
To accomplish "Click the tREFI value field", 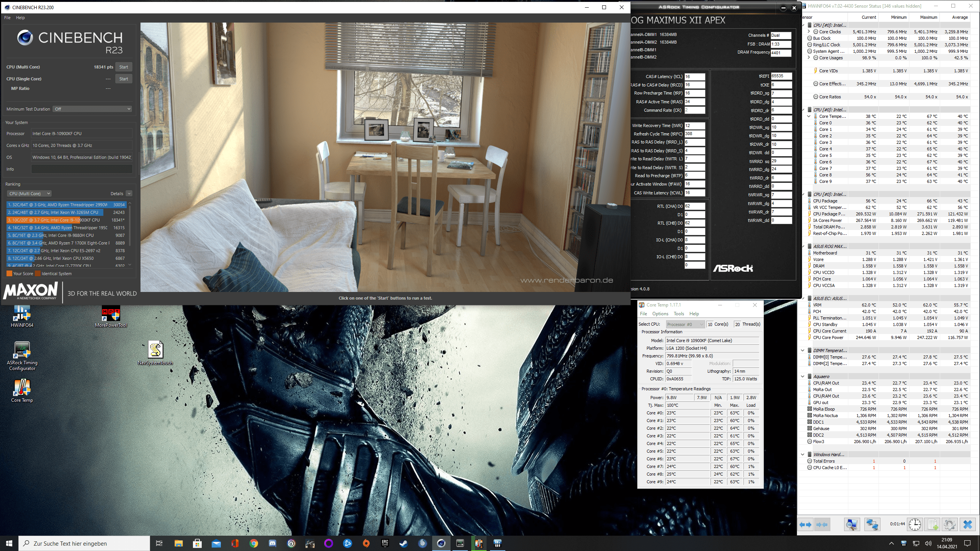I will tap(781, 76).
